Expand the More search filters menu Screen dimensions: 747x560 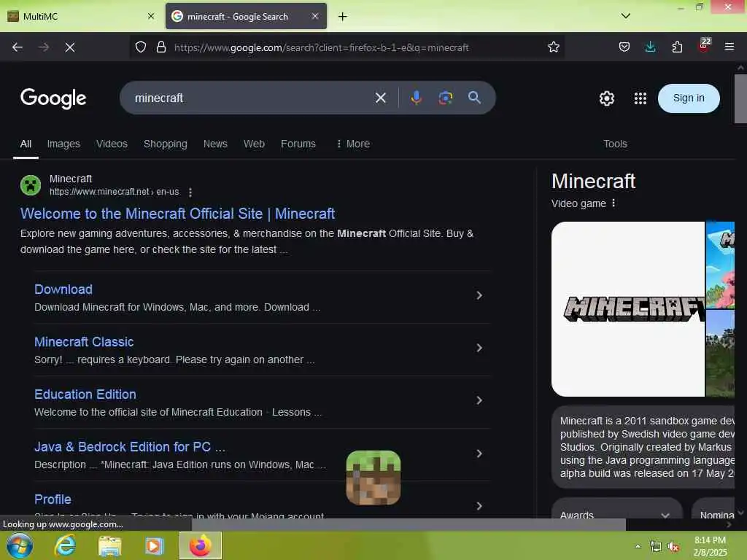353,144
